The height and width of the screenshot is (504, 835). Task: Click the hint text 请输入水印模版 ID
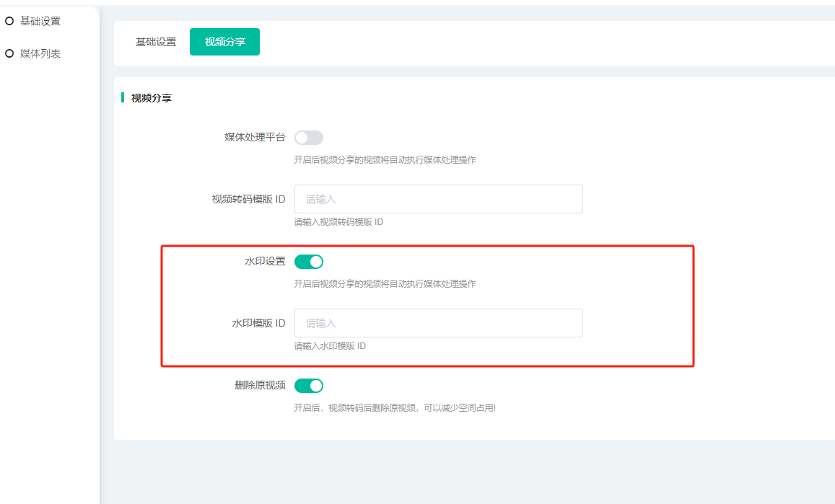tap(330, 346)
